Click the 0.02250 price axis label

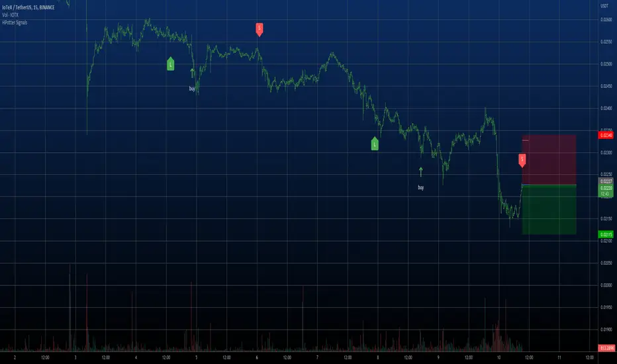(x=606, y=174)
